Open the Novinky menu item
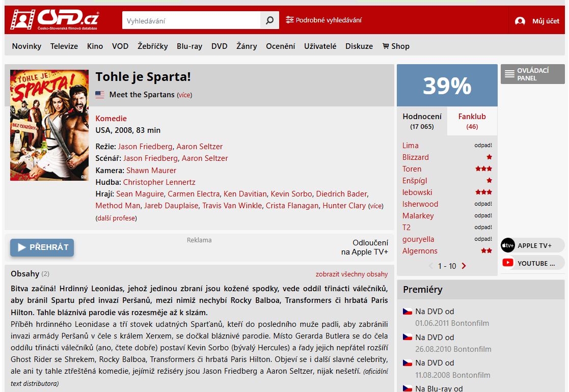Image resolution: width=569 pixels, height=392 pixels. coord(26,46)
